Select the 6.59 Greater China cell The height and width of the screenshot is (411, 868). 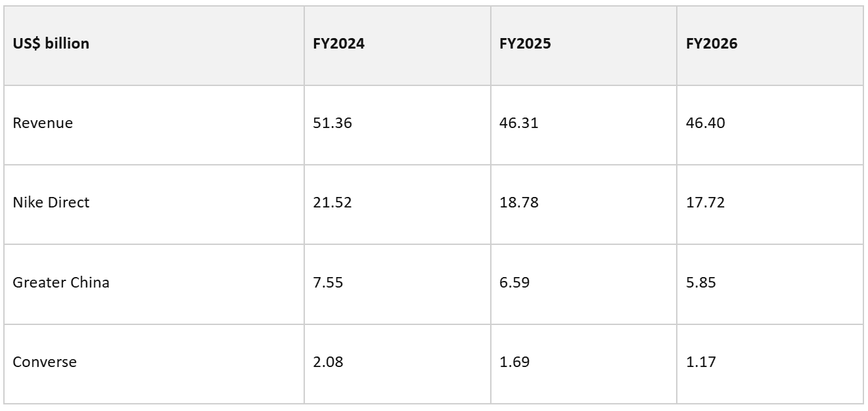coord(583,284)
